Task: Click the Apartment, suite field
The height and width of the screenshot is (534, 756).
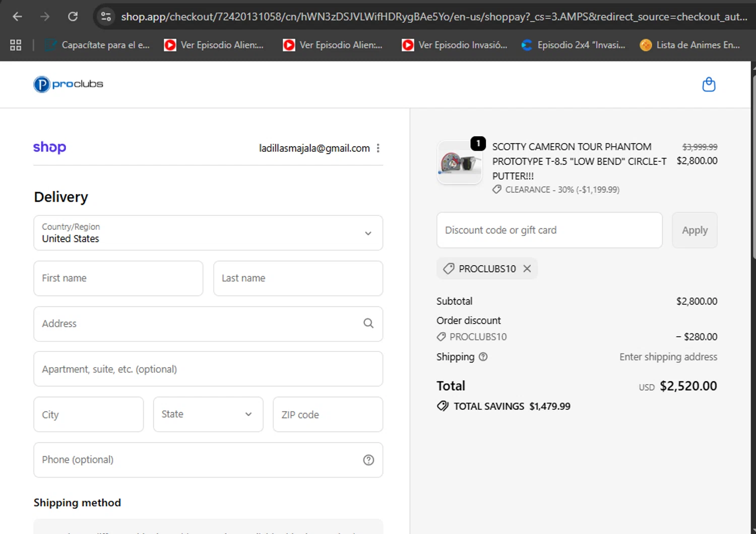Action: point(208,369)
